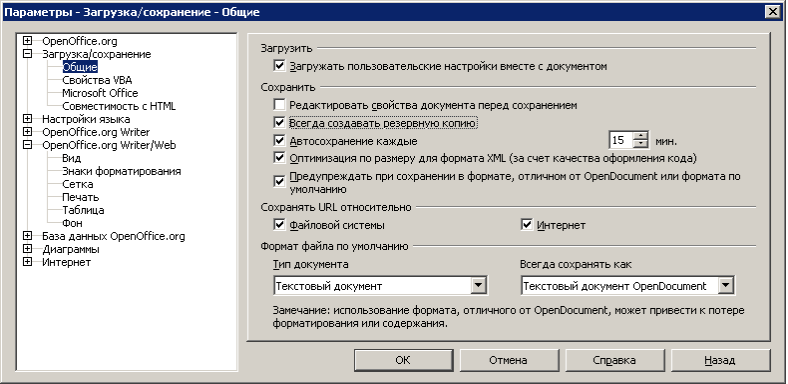
Task: Collapse the OpenOffice.org Writer/Web node
Action: click(x=27, y=145)
